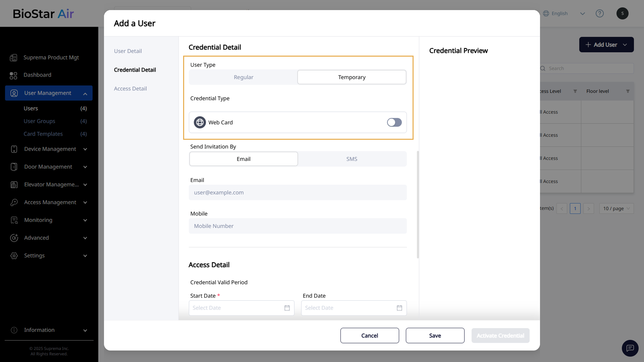Open the English language dropdown
This screenshot has height=362, width=644.
pyautogui.click(x=564, y=13)
